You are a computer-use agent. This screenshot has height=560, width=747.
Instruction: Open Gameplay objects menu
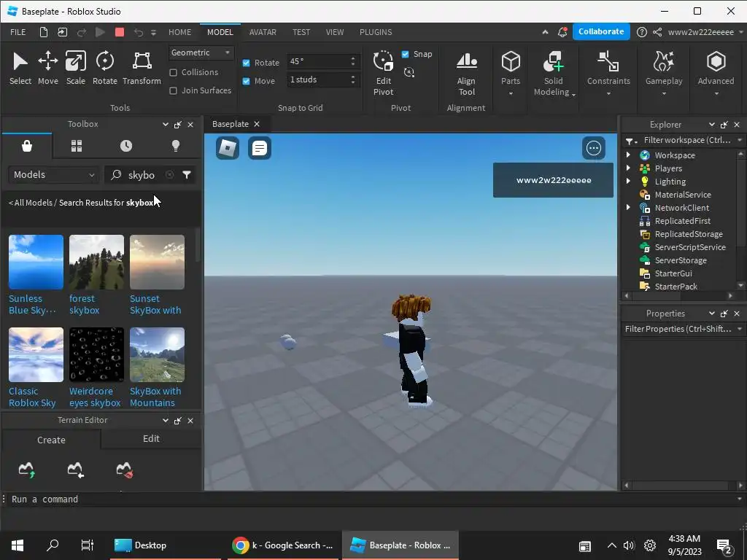pyautogui.click(x=664, y=73)
